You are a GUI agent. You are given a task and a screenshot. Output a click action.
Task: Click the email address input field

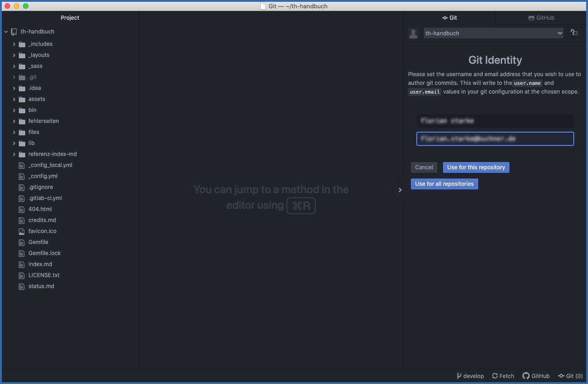tap(495, 139)
